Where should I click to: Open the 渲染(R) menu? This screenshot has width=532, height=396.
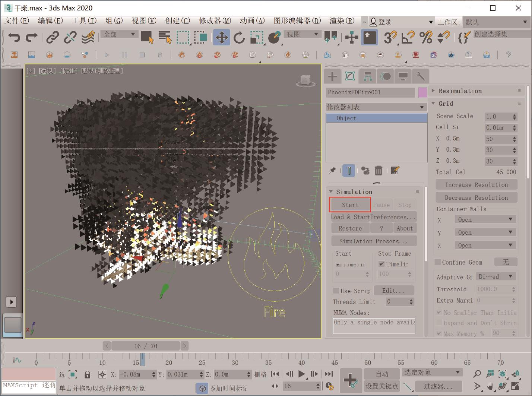pos(342,21)
